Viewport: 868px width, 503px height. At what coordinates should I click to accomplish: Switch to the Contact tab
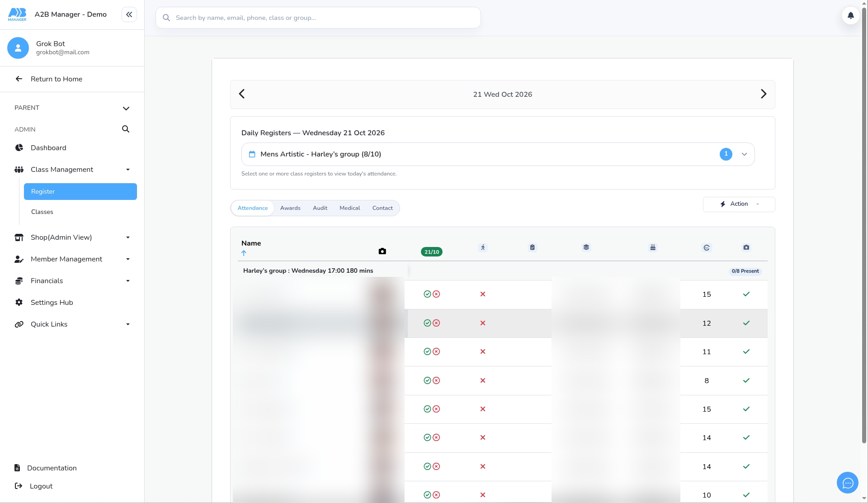point(382,208)
